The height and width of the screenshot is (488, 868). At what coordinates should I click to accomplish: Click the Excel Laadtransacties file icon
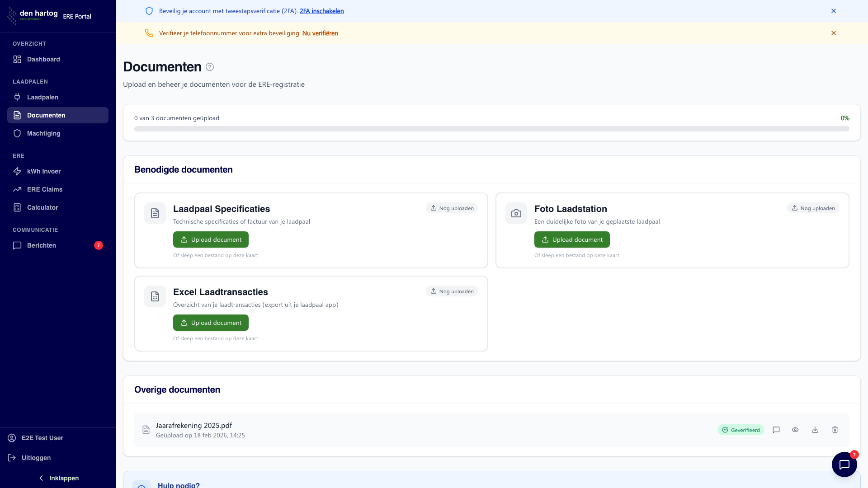(155, 296)
